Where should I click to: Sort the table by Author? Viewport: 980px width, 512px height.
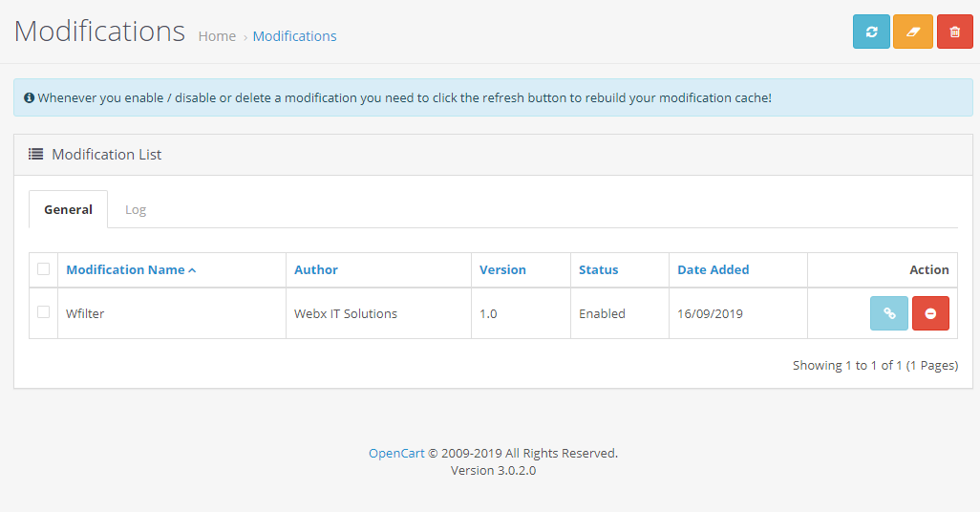pos(315,270)
